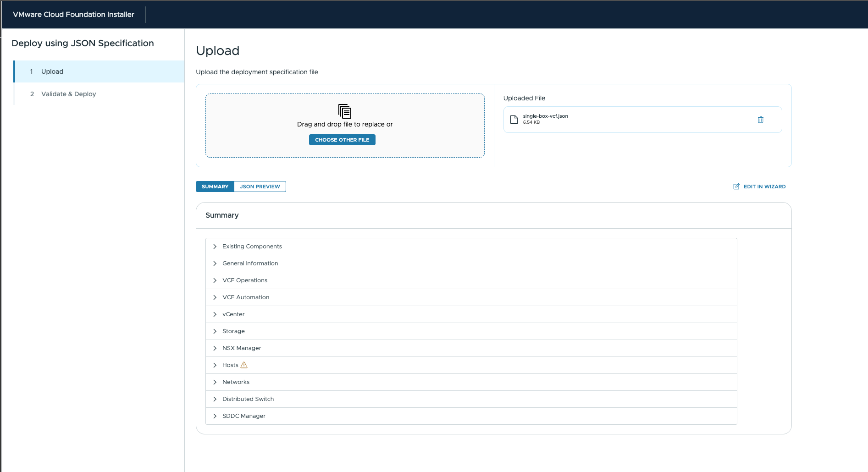This screenshot has height=472, width=868.
Task: Switch to the JSON Preview tab
Action: pos(260,187)
